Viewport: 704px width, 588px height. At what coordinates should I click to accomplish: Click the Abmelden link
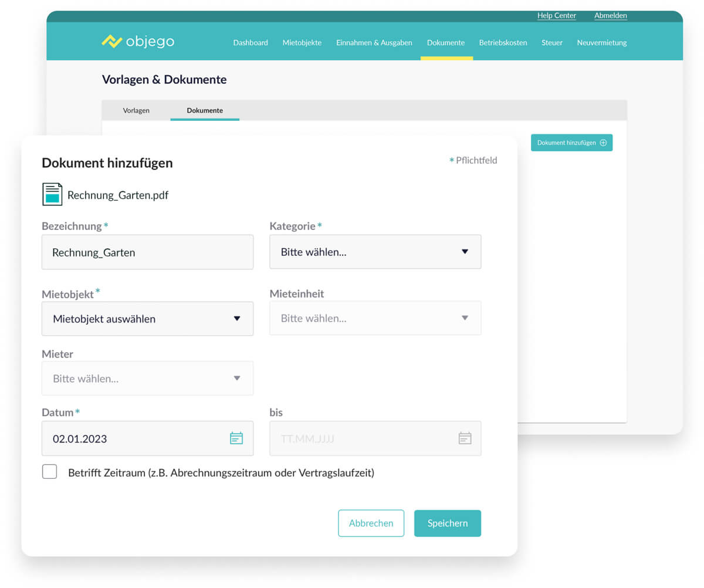point(610,16)
